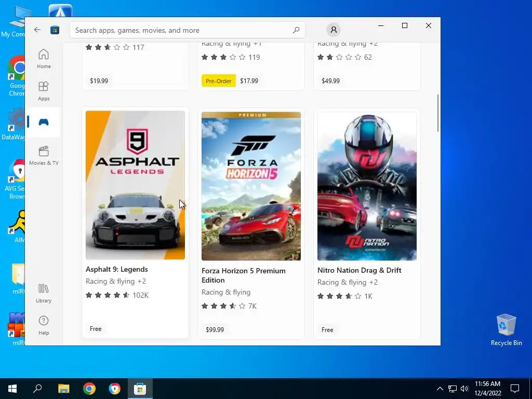The height and width of the screenshot is (399, 532).
Task: Click Racing & flying under Forza Horizon
Action: (226, 292)
